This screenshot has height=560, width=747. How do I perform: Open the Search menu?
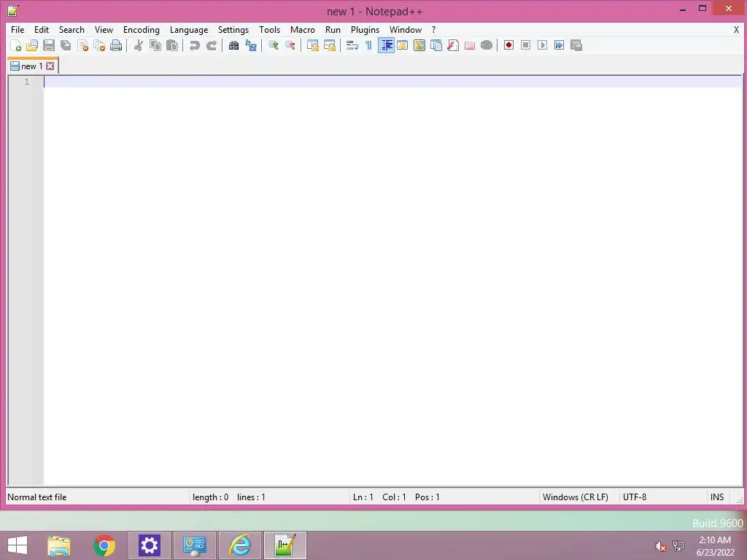[71, 29]
